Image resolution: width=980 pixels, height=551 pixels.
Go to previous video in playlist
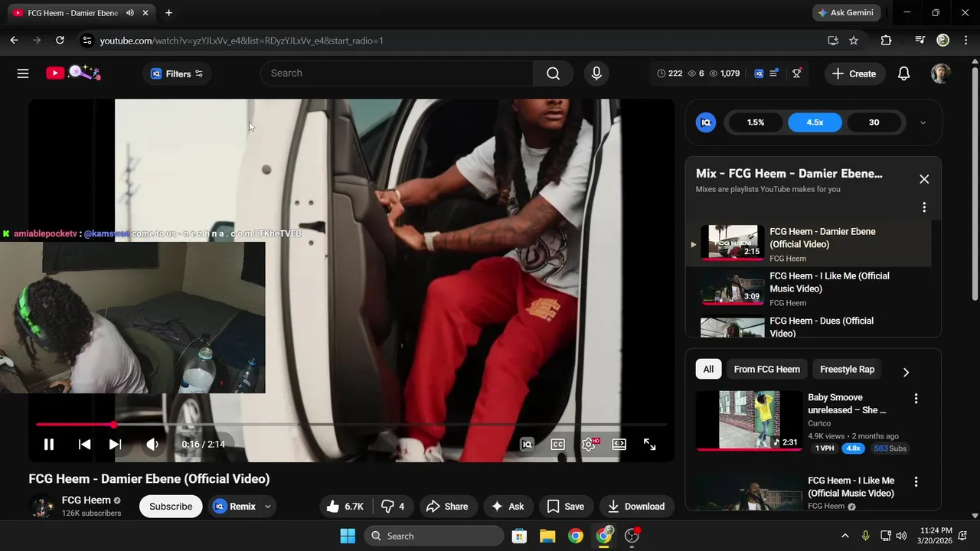[x=84, y=445]
